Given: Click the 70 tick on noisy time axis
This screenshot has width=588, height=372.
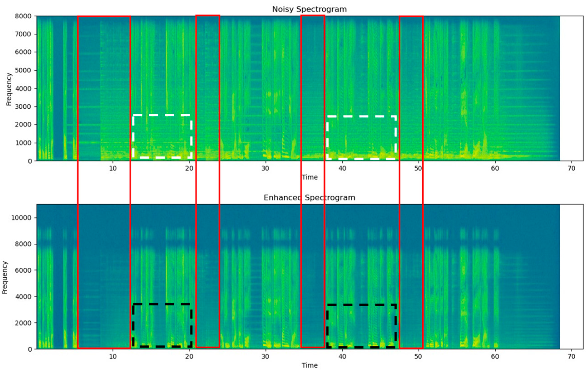Looking at the screenshot, I should tap(571, 168).
